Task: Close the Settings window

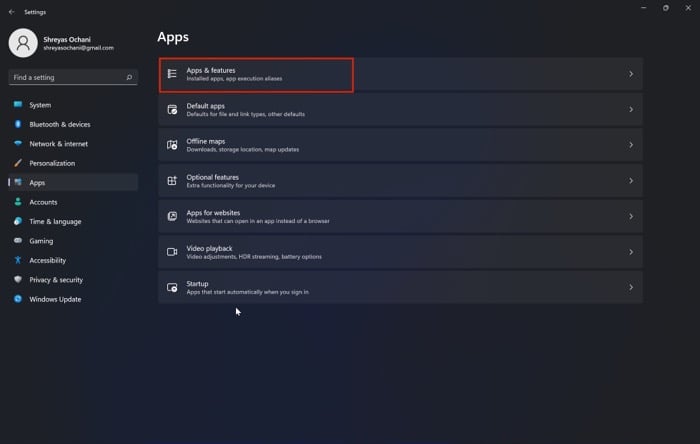Action: pyautogui.click(x=688, y=8)
